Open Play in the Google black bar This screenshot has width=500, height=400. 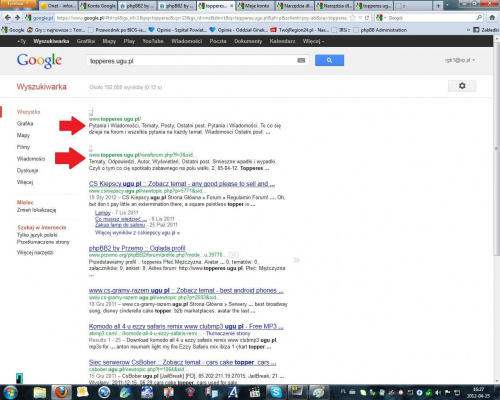129,41
